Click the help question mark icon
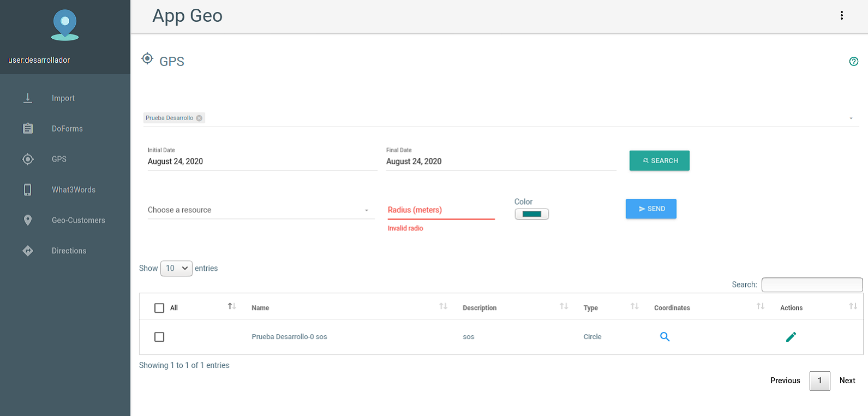Image resolution: width=868 pixels, height=416 pixels. pos(854,61)
